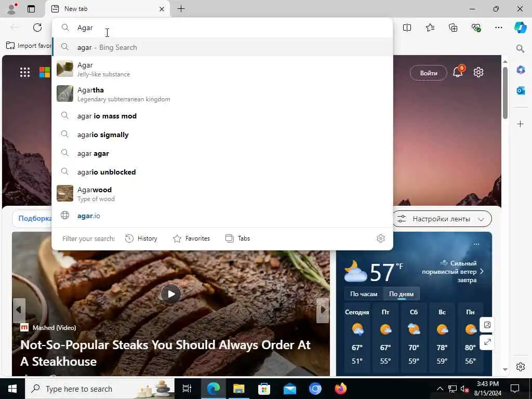532x399 pixels.
Task: Open Browser essentials heart icon
Action: [476, 28]
